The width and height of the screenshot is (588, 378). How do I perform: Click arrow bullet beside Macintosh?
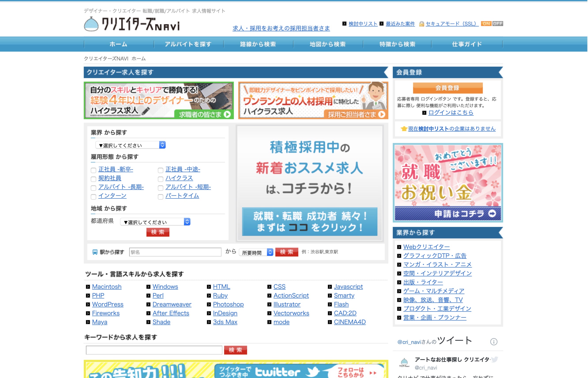88,287
